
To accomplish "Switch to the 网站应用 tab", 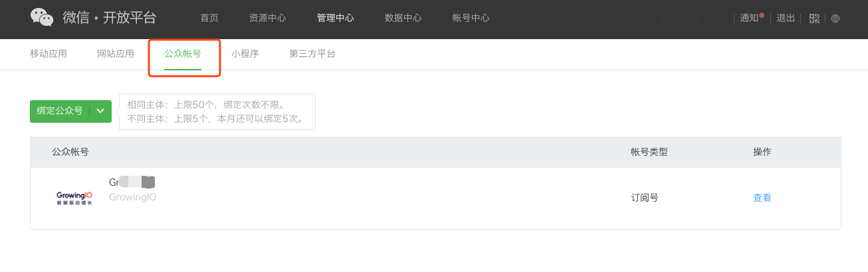I will pyautogui.click(x=116, y=54).
